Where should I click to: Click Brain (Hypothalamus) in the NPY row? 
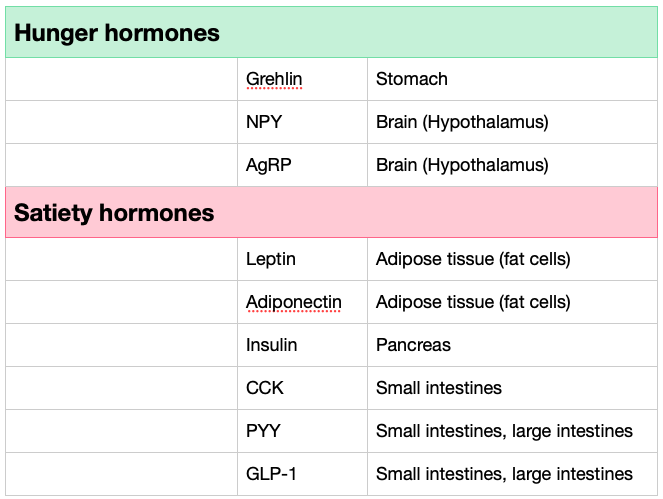(512, 122)
